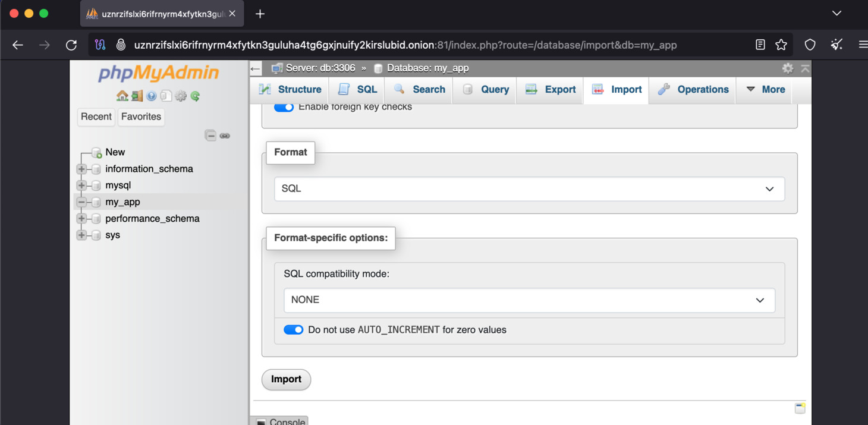Screen dimensions: 868x425
Task: Expand the mysql database node
Action: pos(81,185)
